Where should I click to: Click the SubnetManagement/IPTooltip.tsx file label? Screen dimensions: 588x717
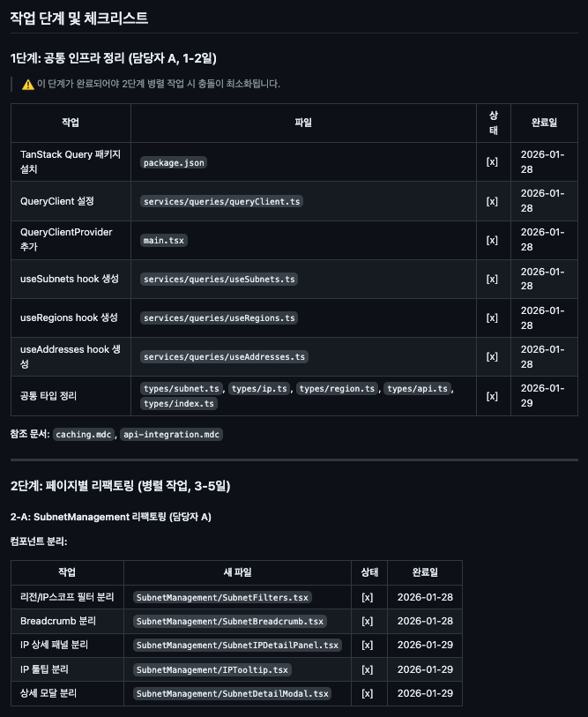coord(212,669)
